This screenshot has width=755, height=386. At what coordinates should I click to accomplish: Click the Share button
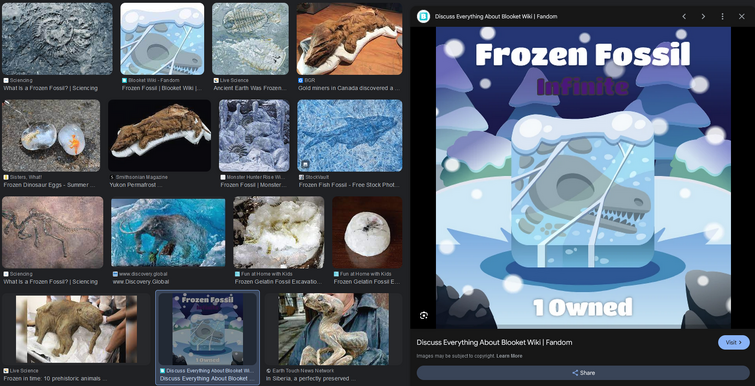pyautogui.click(x=583, y=373)
